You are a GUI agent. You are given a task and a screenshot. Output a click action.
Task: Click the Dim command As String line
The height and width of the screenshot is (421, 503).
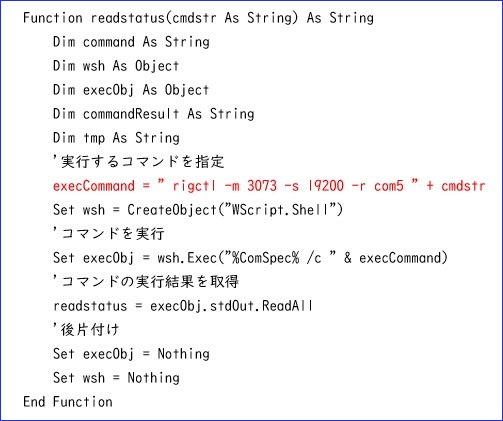pyautogui.click(x=131, y=42)
